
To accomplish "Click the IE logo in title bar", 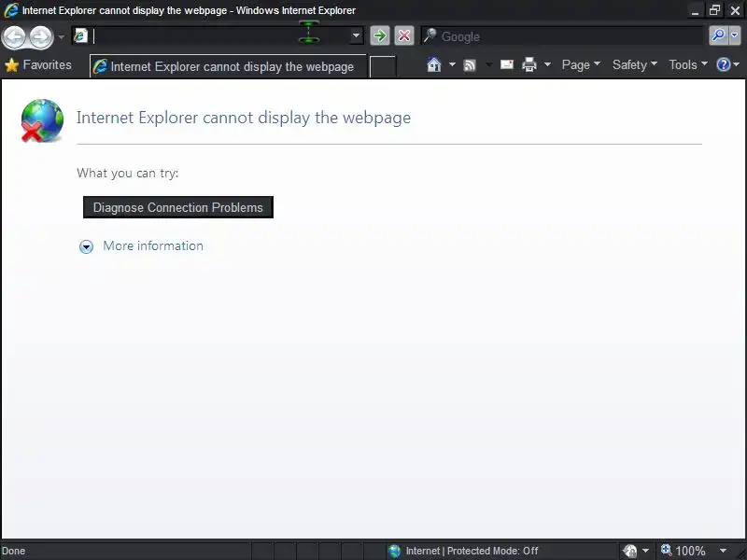I will (x=10, y=10).
